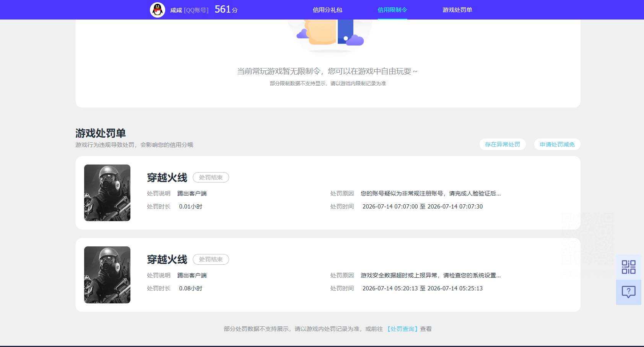Click the subtitle 游戏行为违规导致处罚
644x347 pixels.
134,145
